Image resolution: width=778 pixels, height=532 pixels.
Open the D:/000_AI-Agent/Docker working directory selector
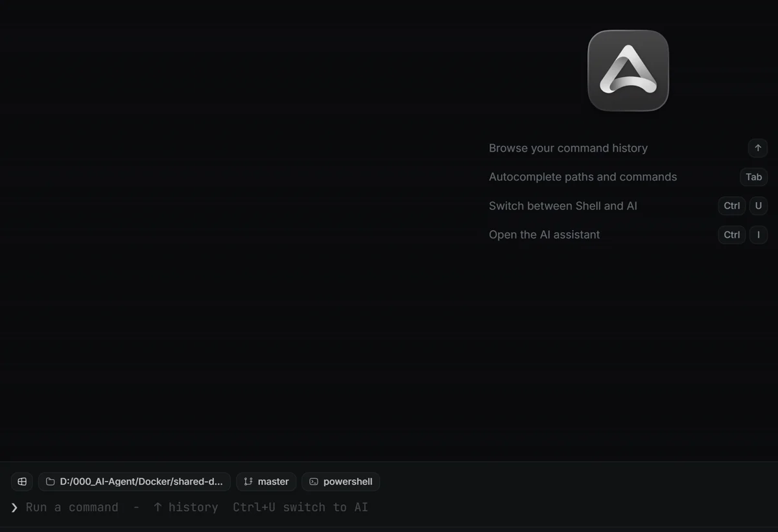pos(134,481)
